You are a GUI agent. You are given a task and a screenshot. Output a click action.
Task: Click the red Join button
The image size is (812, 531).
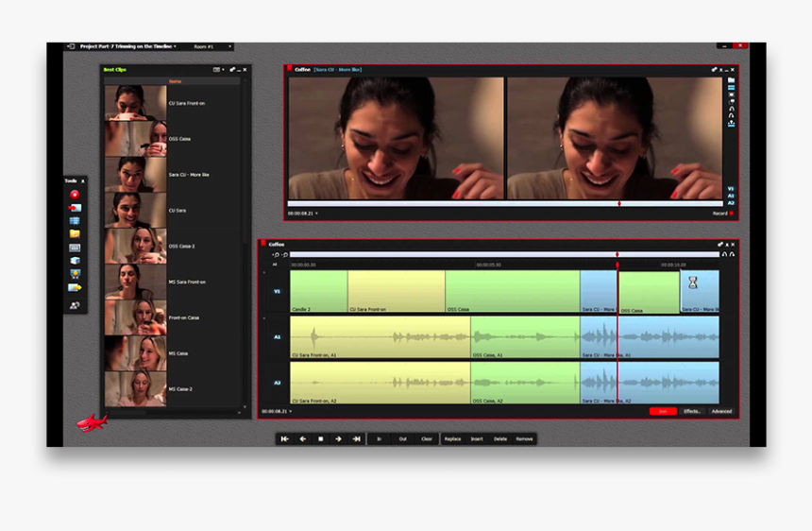click(x=663, y=411)
